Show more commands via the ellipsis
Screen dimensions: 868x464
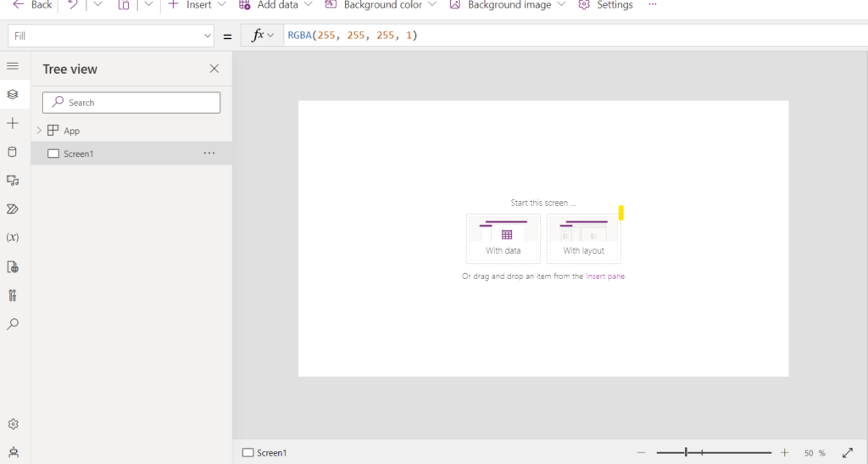click(653, 4)
